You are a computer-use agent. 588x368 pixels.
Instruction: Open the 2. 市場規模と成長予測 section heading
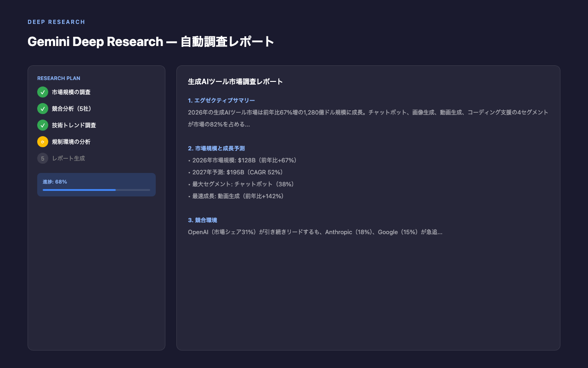[216, 148]
